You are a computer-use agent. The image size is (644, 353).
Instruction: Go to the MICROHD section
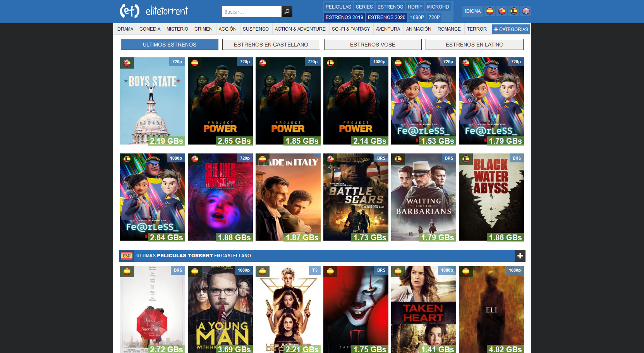coord(438,7)
